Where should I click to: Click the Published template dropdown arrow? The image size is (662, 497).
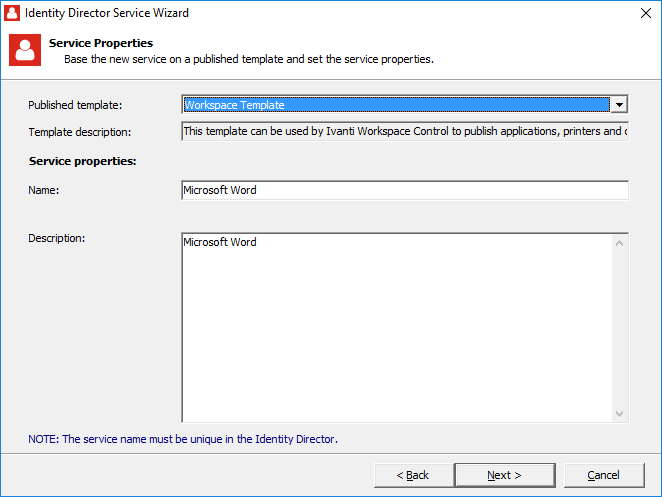(620, 105)
